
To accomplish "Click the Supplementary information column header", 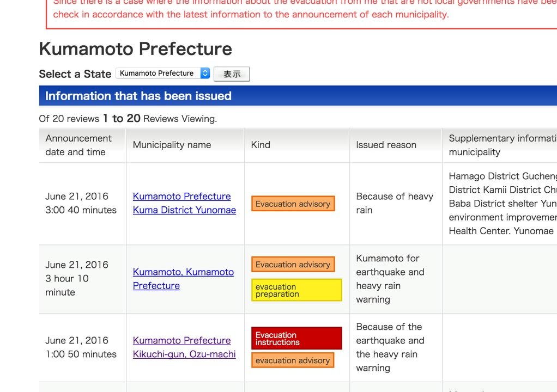I will pyautogui.click(x=499, y=145).
